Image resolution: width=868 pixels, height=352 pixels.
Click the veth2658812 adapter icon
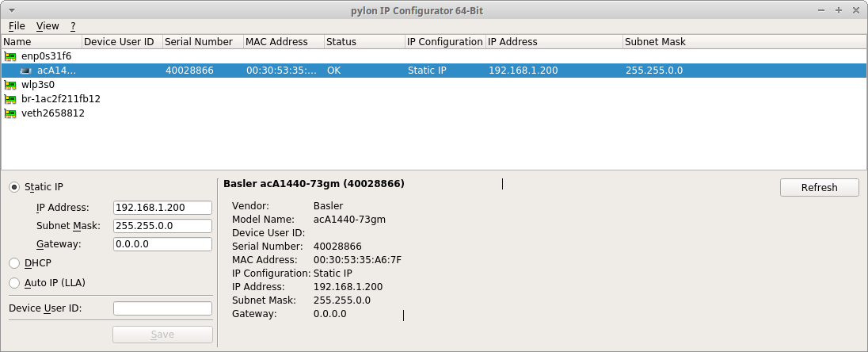coord(10,113)
